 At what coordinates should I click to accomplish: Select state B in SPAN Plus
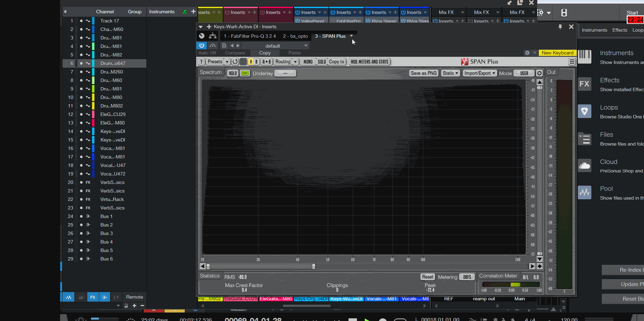(256, 62)
